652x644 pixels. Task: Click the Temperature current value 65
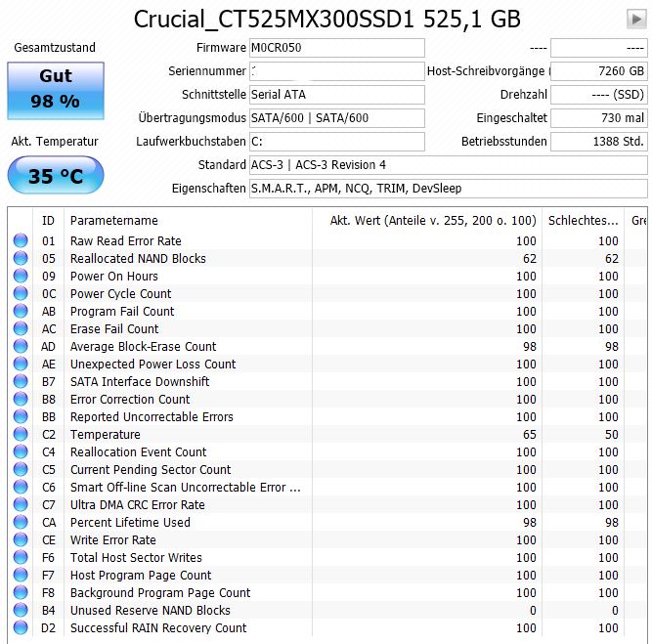pyautogui.click(x=530, y=435)
